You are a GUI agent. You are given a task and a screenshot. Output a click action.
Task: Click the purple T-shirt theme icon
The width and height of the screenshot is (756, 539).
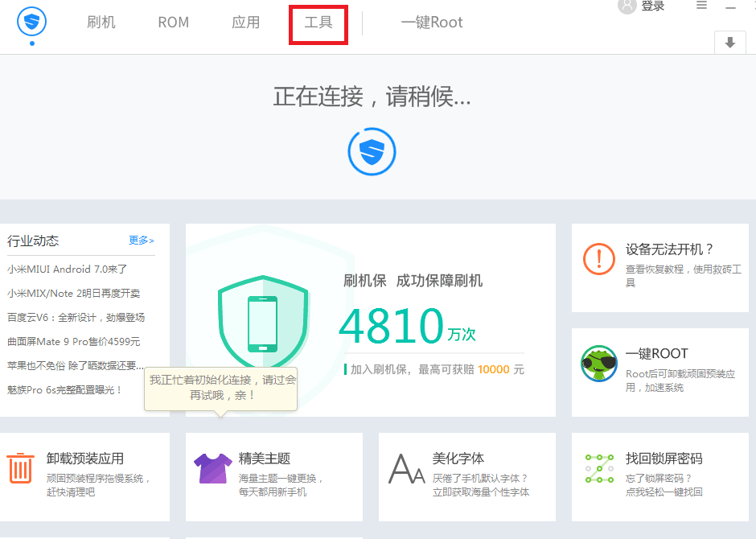tap(212, 467)
